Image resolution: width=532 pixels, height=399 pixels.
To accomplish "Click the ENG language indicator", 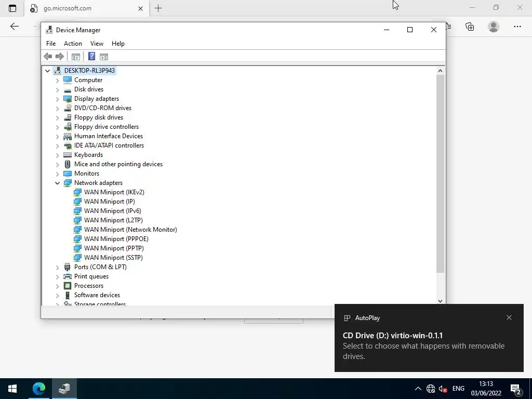I will [x=458, y=389].
